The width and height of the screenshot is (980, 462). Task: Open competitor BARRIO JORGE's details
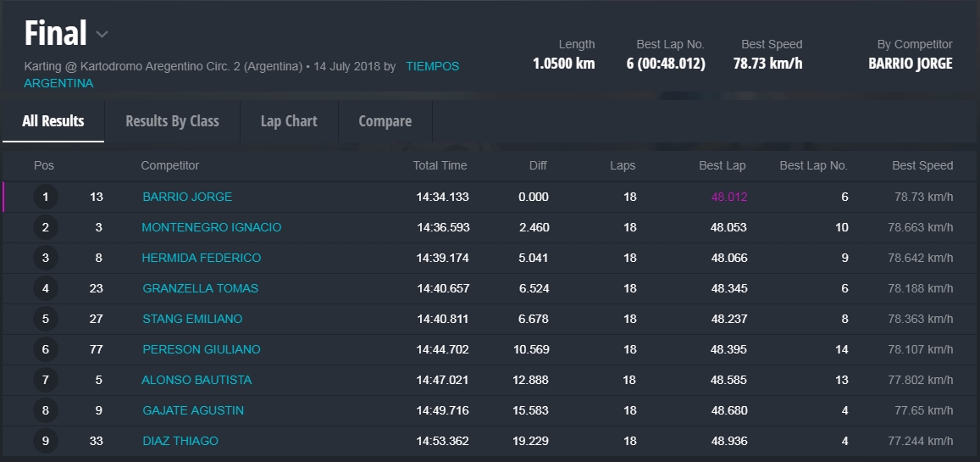pyautogui.click(x=187, y=197)
